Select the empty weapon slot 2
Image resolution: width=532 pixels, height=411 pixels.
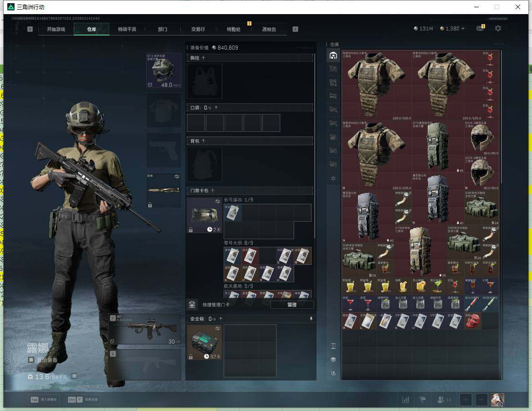[x=145, y=365]
